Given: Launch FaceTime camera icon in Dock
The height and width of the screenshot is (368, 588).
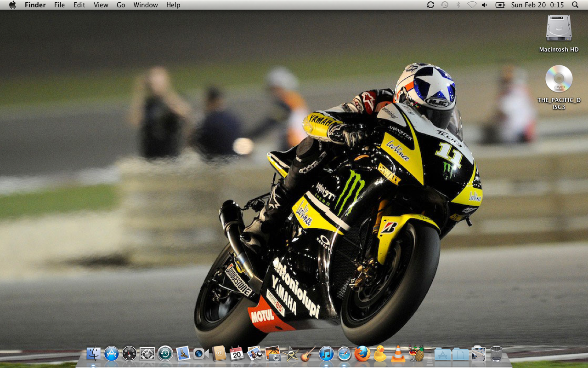Looking at the screenshot, I should pos(201,353).
